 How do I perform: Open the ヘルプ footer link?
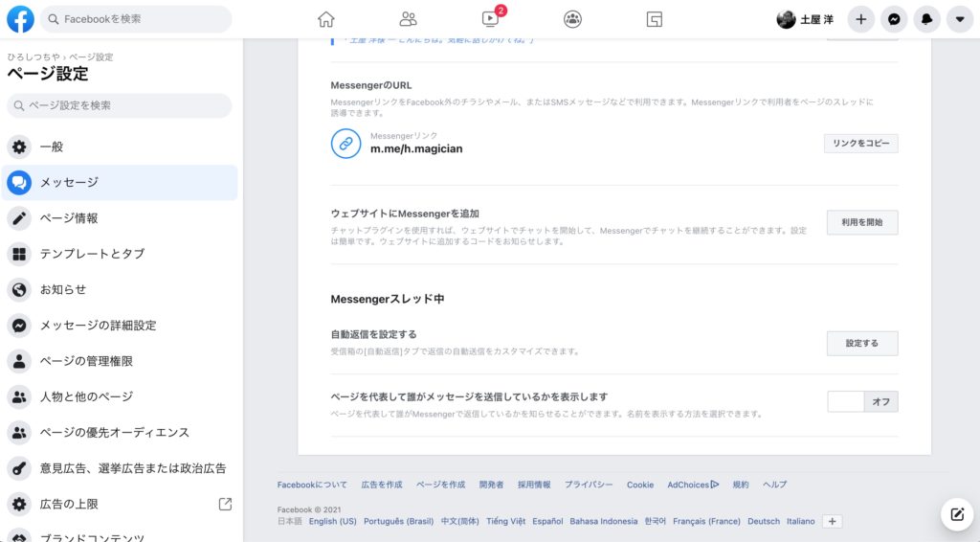pos(774,485)
